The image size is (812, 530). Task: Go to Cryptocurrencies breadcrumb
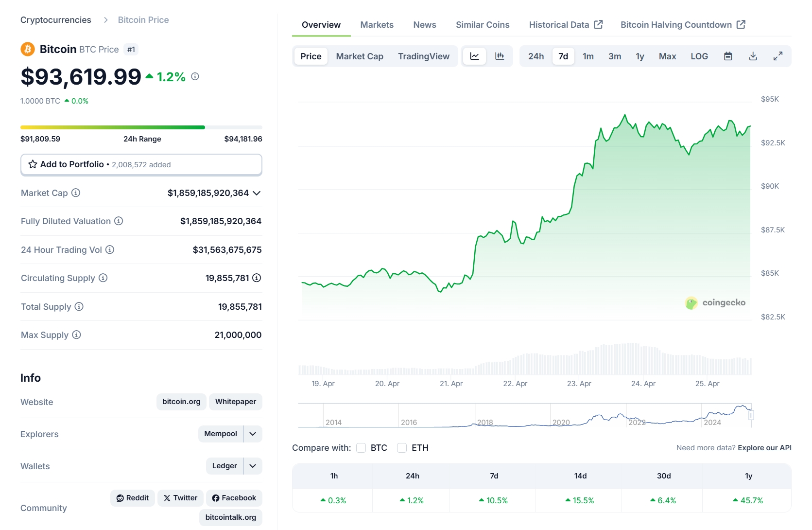56,20
